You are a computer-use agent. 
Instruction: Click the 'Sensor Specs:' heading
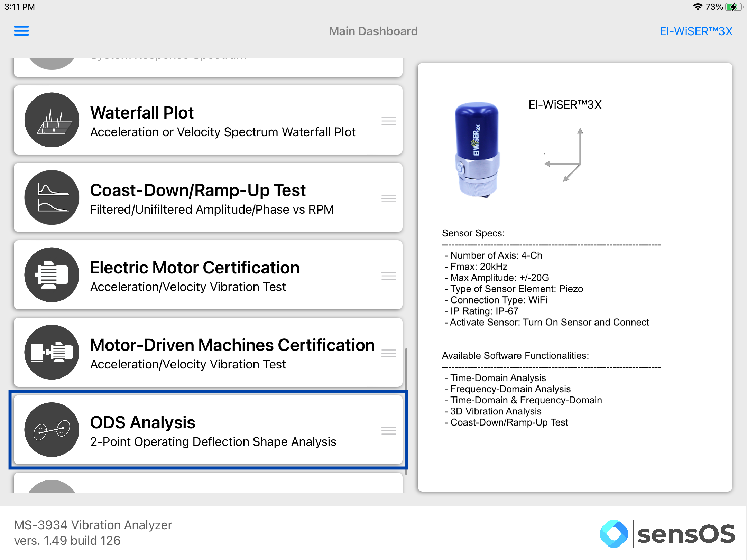point(473,233)
